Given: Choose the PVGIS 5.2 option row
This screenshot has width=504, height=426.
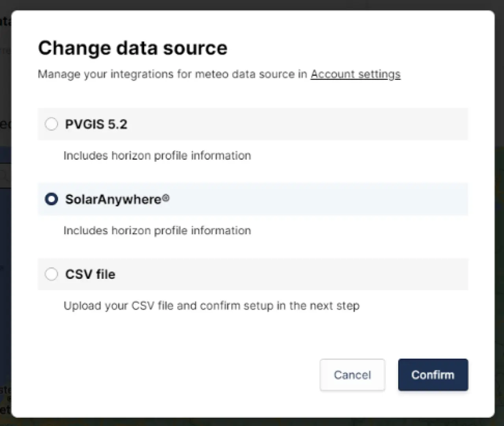Looking at the screenshot, I should 252,124.
